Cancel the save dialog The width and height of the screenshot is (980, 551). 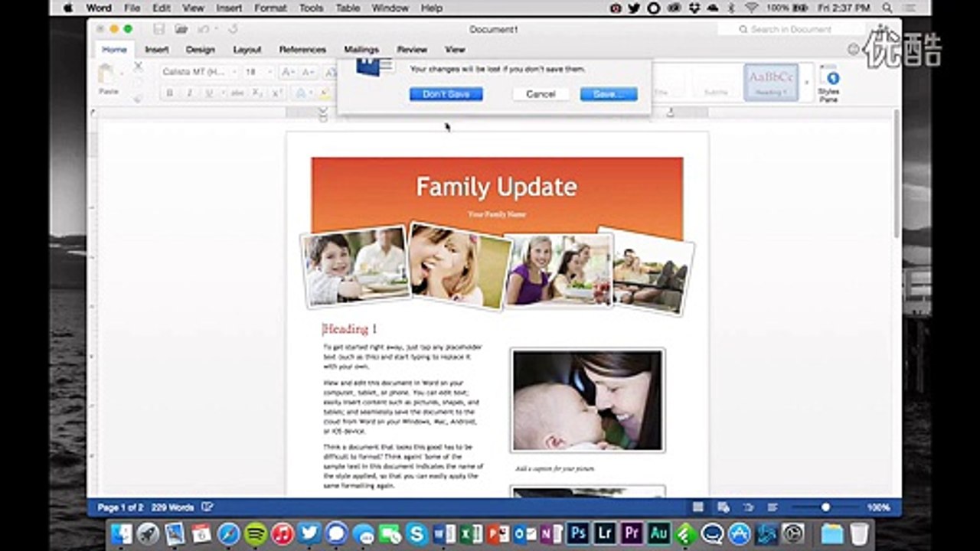(541, 94)
